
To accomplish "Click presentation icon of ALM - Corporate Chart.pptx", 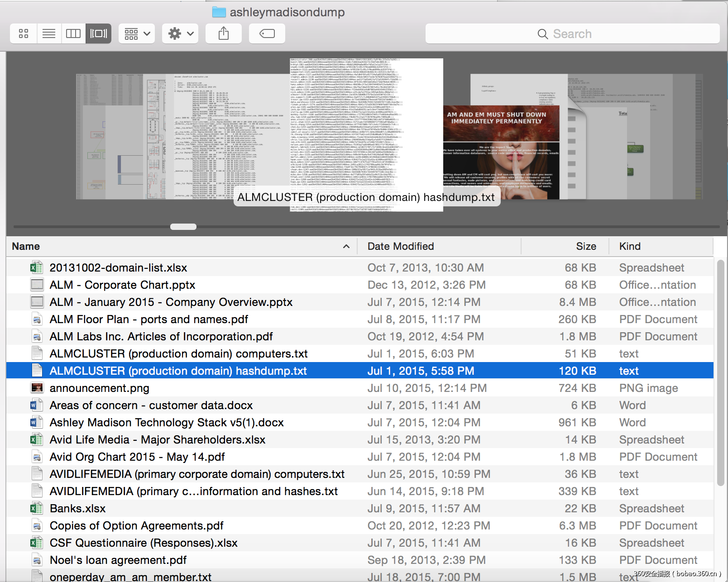I will coord(37,285).
